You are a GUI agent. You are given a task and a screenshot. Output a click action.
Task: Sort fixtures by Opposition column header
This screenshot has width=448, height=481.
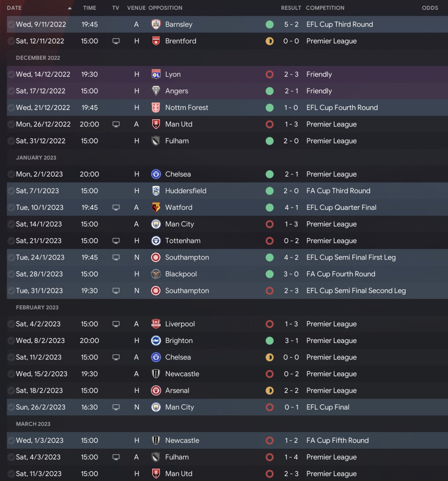[165, 8]
